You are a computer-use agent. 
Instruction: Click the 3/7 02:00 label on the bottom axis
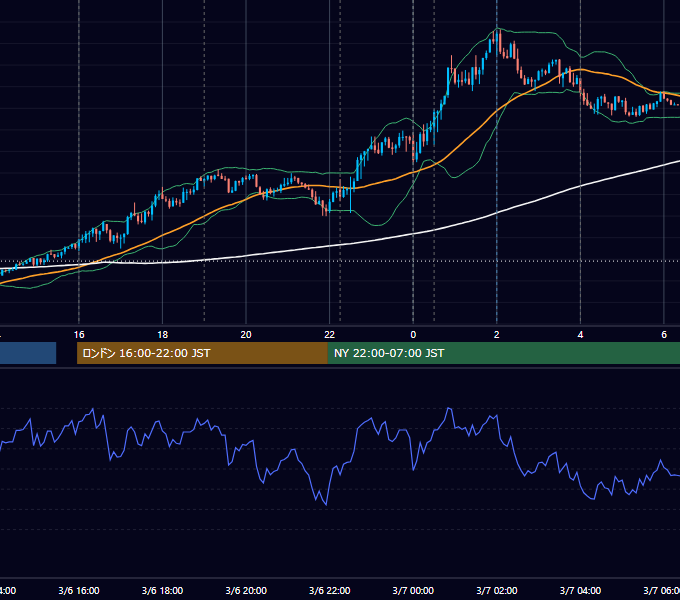pos(497,590)
